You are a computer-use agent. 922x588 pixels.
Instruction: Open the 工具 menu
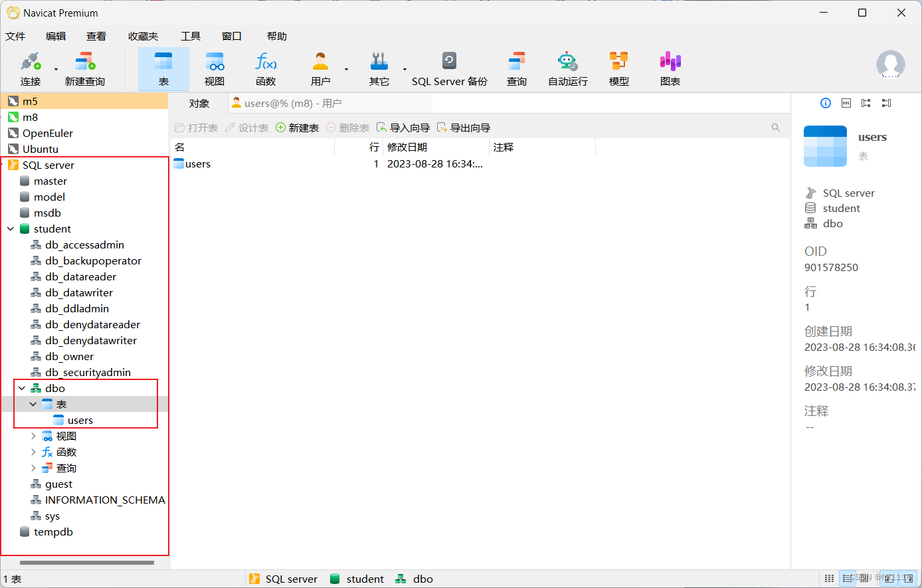point(190,36)
